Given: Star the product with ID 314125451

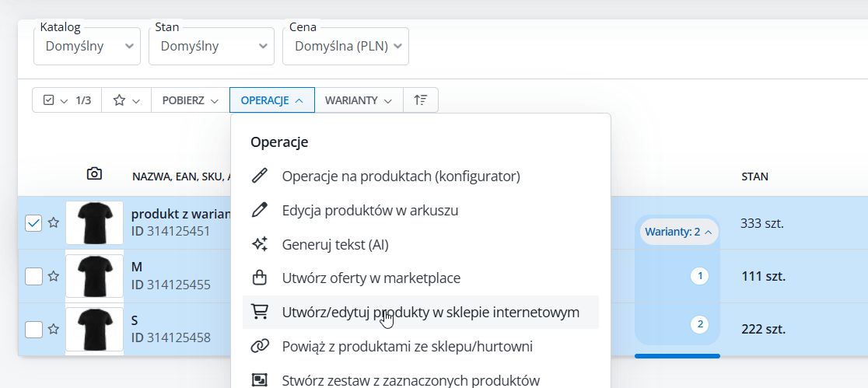Looking at the screenshot, I should point(54,223).
